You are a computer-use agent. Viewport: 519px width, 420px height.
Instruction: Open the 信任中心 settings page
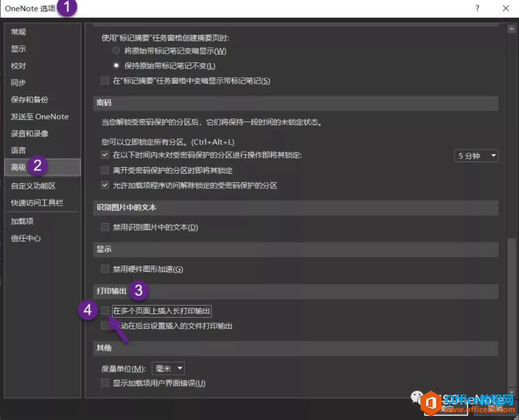25,238
